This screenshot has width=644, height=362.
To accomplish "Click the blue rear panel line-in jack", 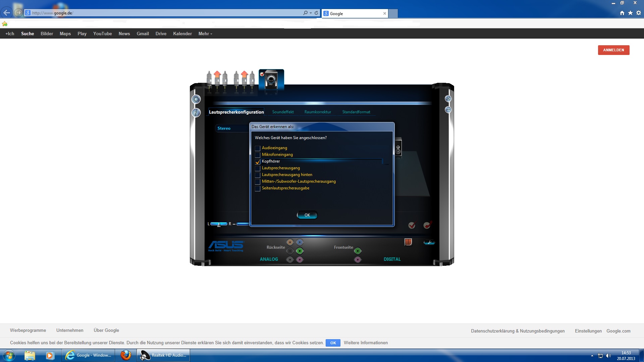I will tap(300, 242).
